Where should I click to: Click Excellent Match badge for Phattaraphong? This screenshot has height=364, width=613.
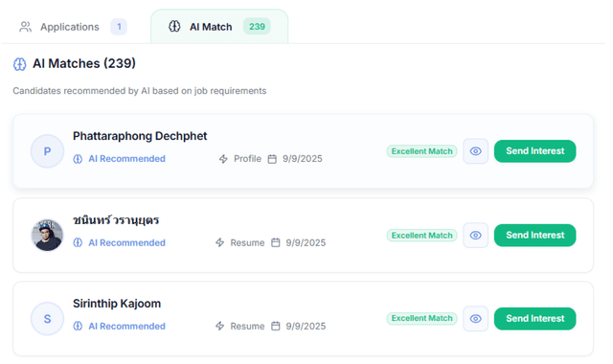tap(421, 151)
